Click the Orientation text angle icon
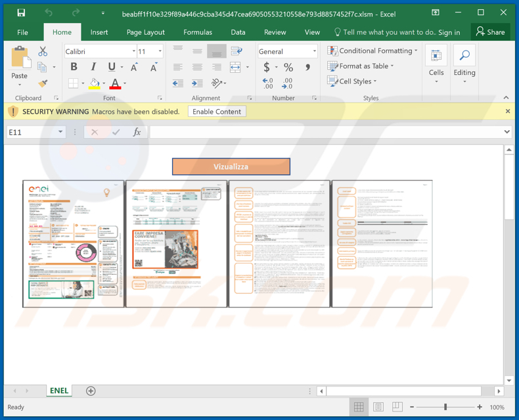The width and height of the screenshot is (519, 420). pyautogui.click(x=216, y=83)
